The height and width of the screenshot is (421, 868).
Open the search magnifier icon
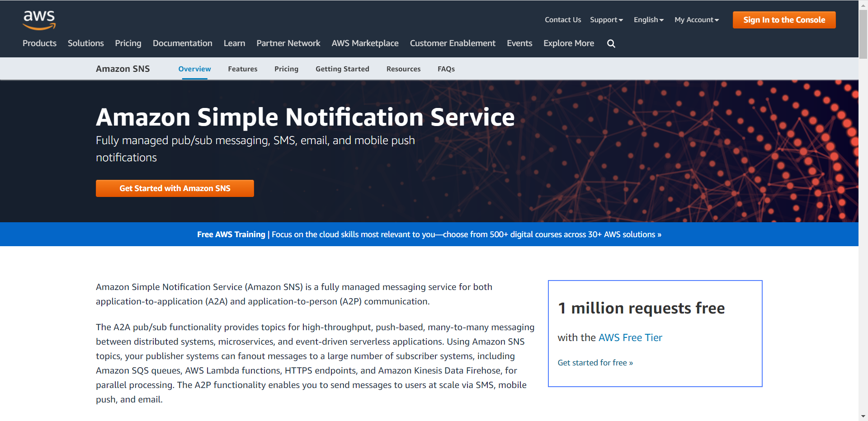click(x=611, y=43)
